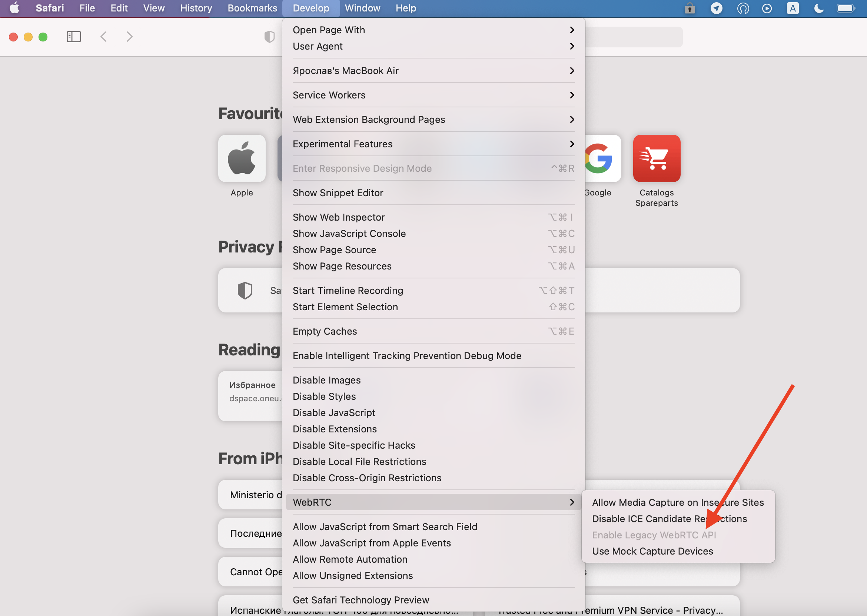
Task: Click Empty Caches
Action: point(325,332)
